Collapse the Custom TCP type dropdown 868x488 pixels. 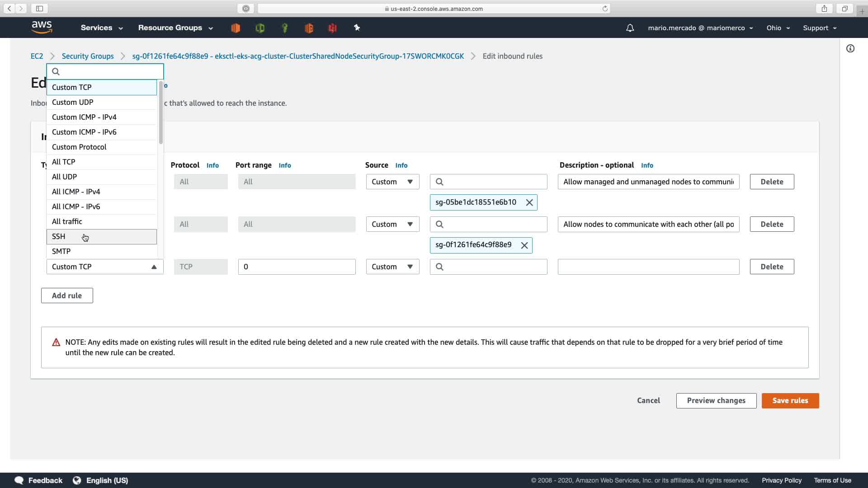point(104,267)
